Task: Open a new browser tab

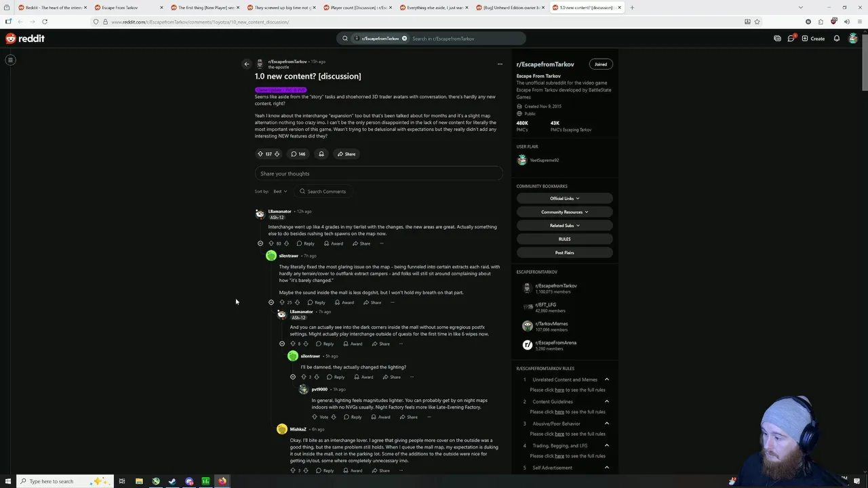Action: [x=632, y=7]
